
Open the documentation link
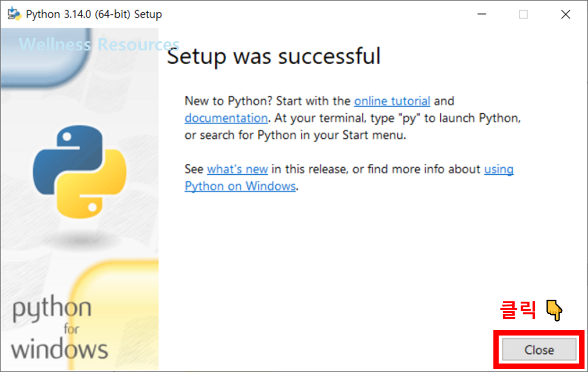click(226, 118)
